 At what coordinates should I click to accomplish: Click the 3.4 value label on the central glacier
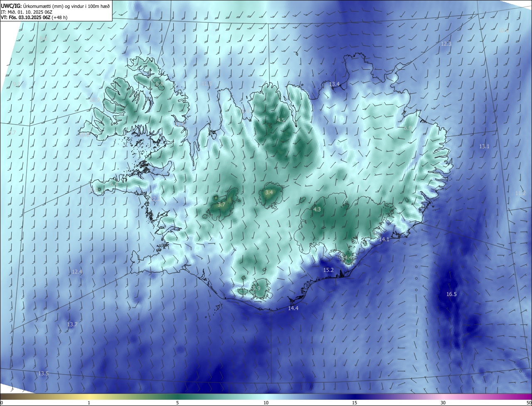tap(269, 192)
